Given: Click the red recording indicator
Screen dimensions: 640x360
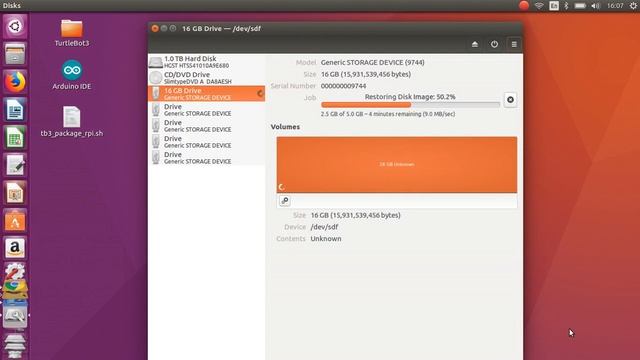Looking at the screenshot, I should [x=524, y=5].
